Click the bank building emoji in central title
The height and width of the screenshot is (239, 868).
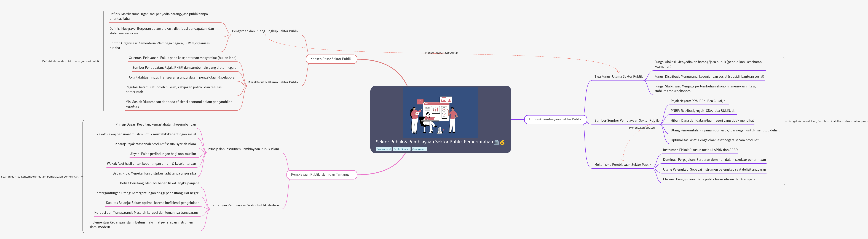tap(496, 142)
